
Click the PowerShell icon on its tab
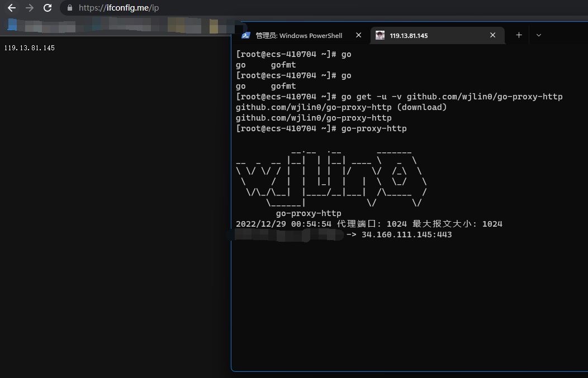tap(246, 35)
